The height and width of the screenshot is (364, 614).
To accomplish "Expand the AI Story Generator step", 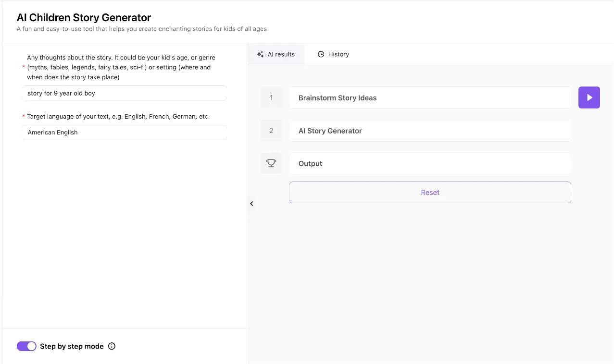I will click(430, 131).
